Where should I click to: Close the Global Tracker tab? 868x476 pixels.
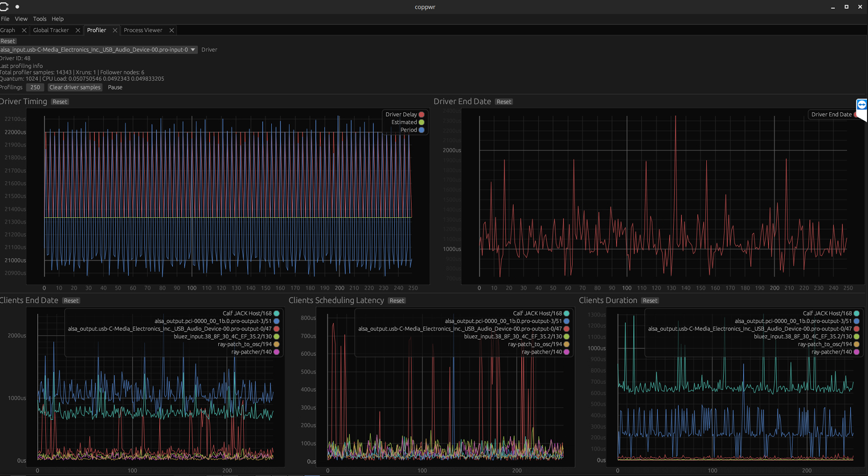(x=78, y=31)
